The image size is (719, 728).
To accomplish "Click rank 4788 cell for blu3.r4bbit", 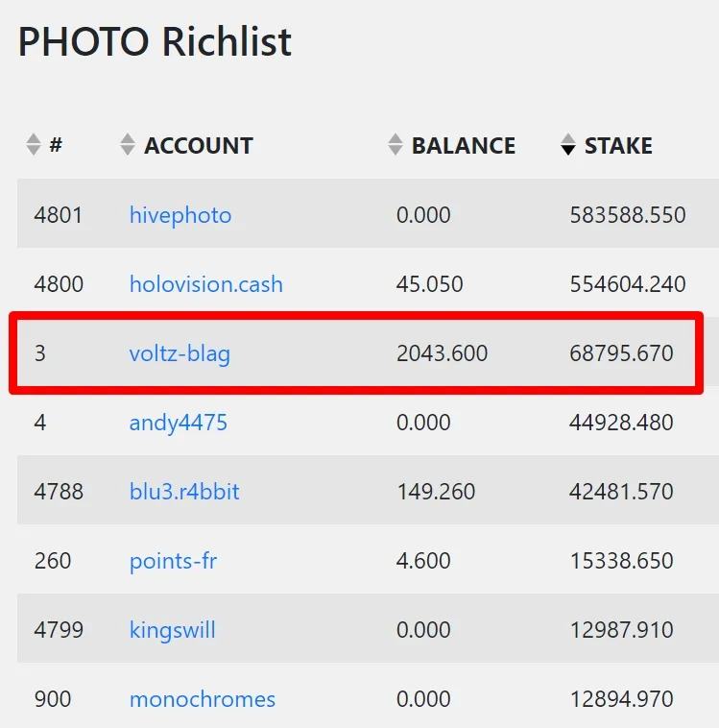I will click(x=59, y=492).
